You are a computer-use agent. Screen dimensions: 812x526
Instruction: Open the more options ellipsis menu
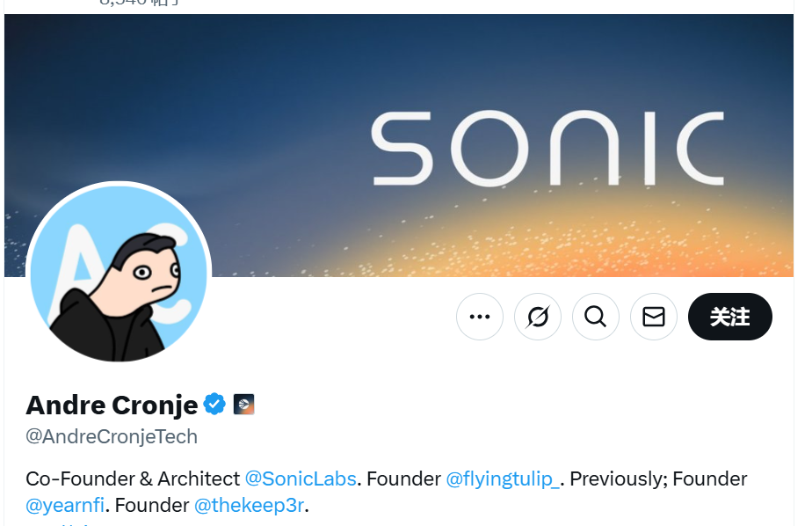480,317
